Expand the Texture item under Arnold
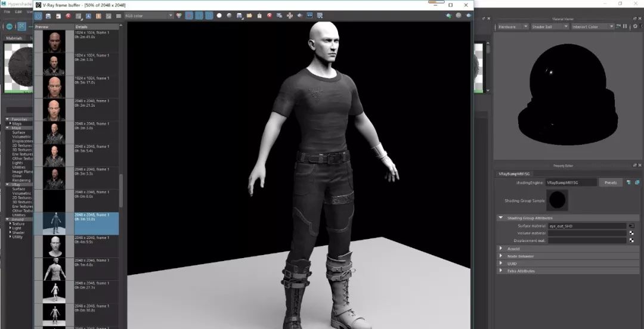Screen dimensions: 644x329 [x=11, y=224]
